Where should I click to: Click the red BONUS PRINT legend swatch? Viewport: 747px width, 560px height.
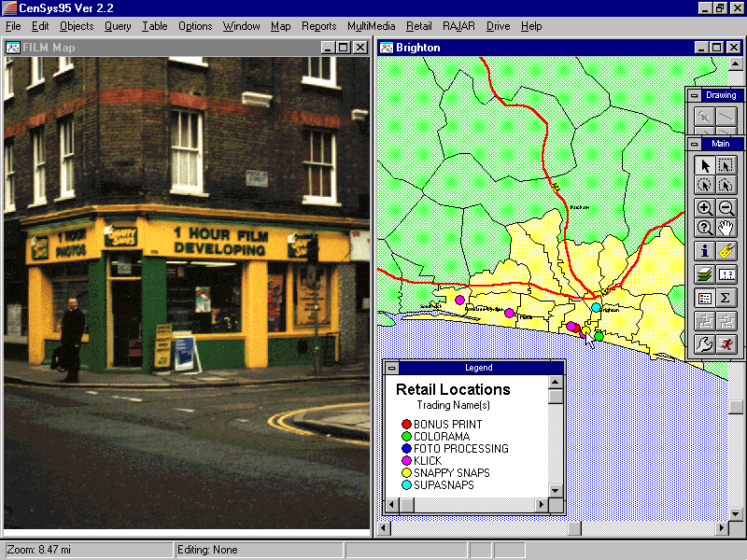(x=406, y=425)
